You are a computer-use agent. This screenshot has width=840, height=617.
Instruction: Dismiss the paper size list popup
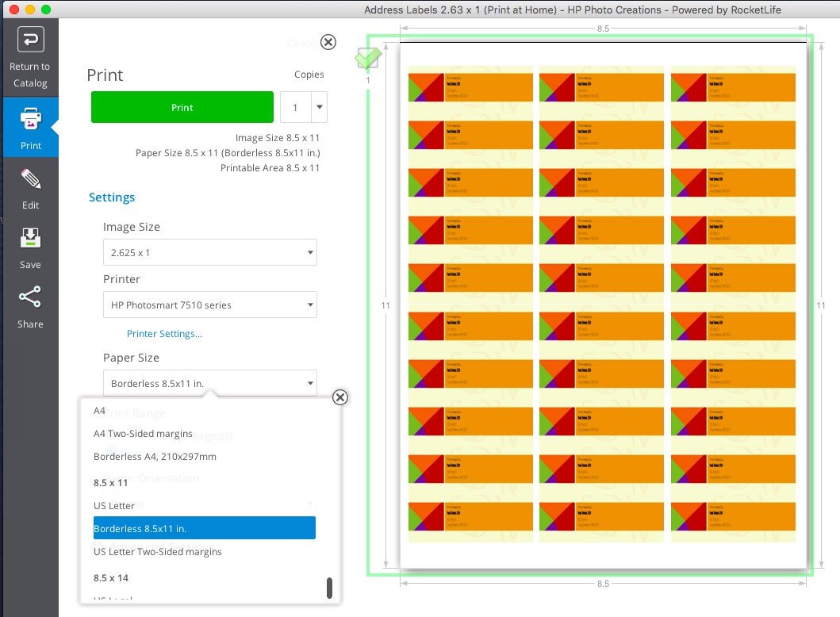(340, 397)
